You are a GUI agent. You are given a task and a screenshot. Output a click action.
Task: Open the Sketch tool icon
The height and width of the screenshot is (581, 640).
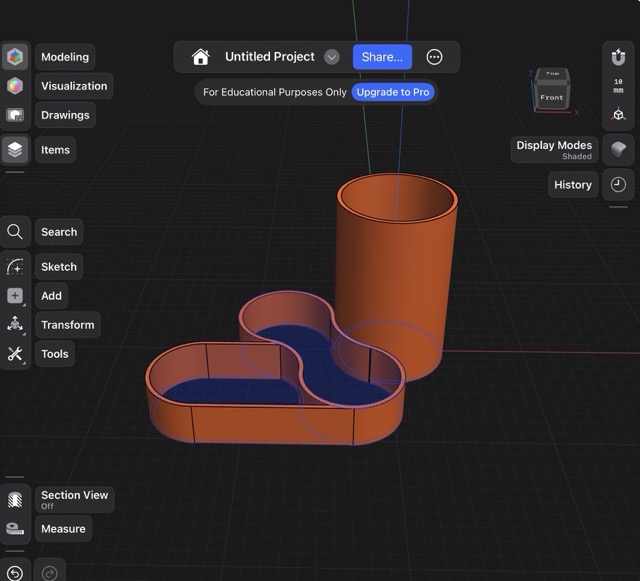[15, 267]
